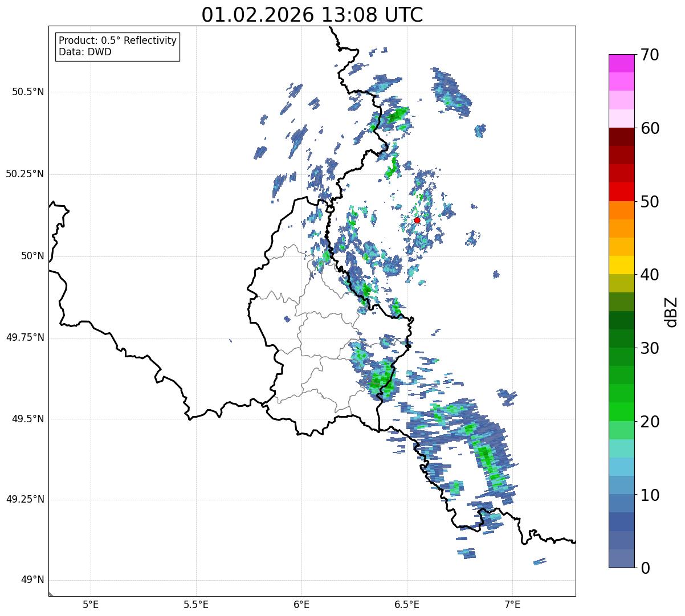Click the colorbar value 70
The image size is (685, 616).
click(650, 55)
